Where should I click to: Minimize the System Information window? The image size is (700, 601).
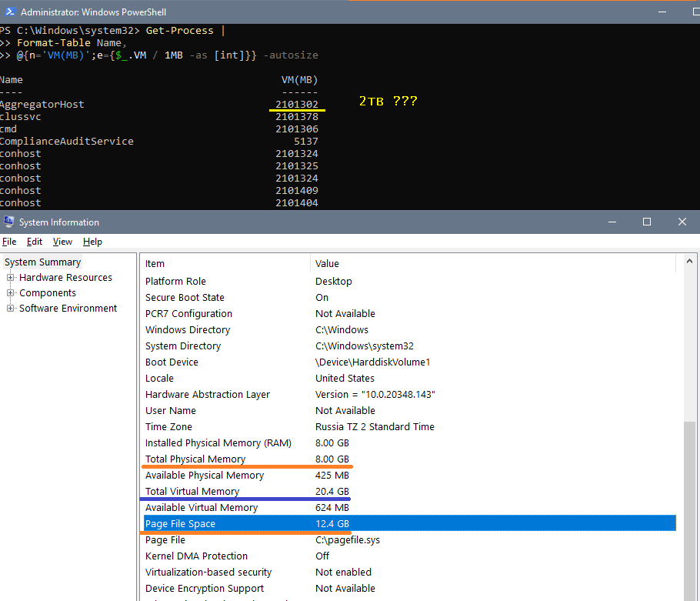coord(612,222)
